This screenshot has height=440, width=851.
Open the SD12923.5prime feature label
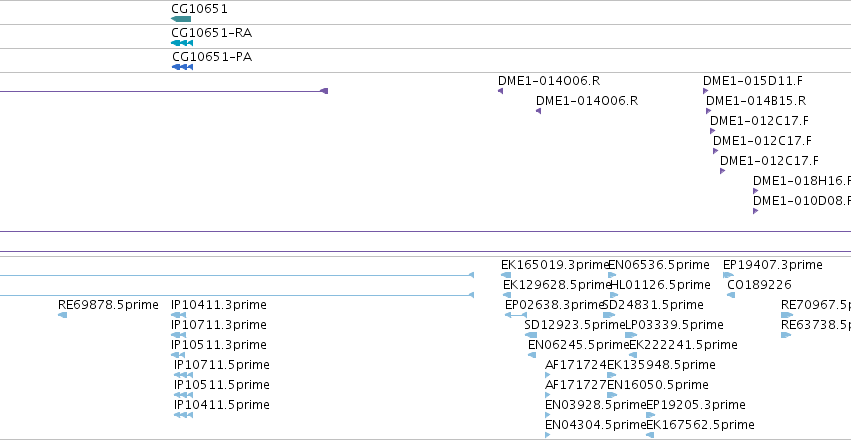(x=575, y=324)
